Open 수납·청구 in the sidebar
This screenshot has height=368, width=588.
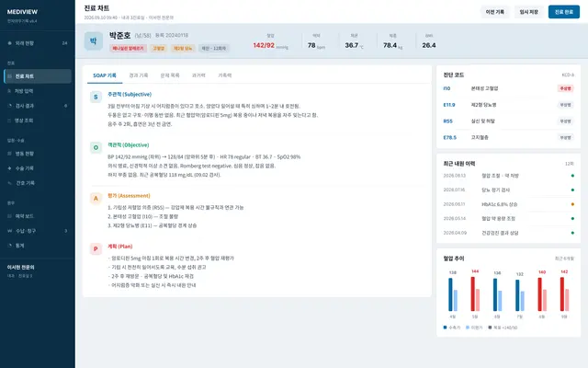(x=38, y=231)
